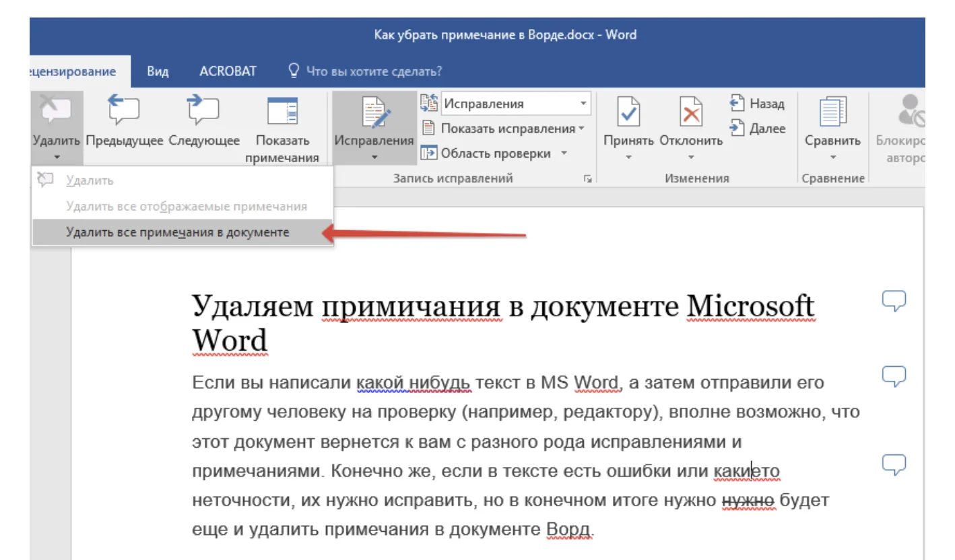Click the underlined words 'какой нибудь'
This screenshot has width=955, height=560.
pos(412,383)
